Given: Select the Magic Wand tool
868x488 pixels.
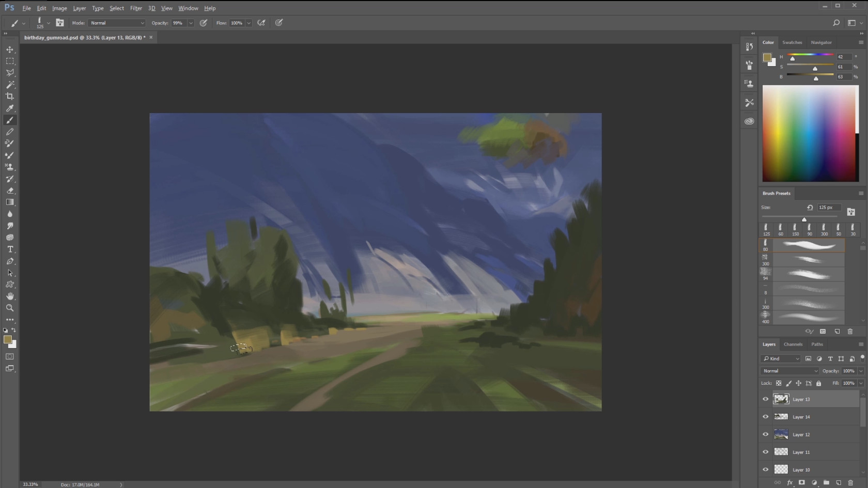Looking at the screenshot, I should click(10, 85).
